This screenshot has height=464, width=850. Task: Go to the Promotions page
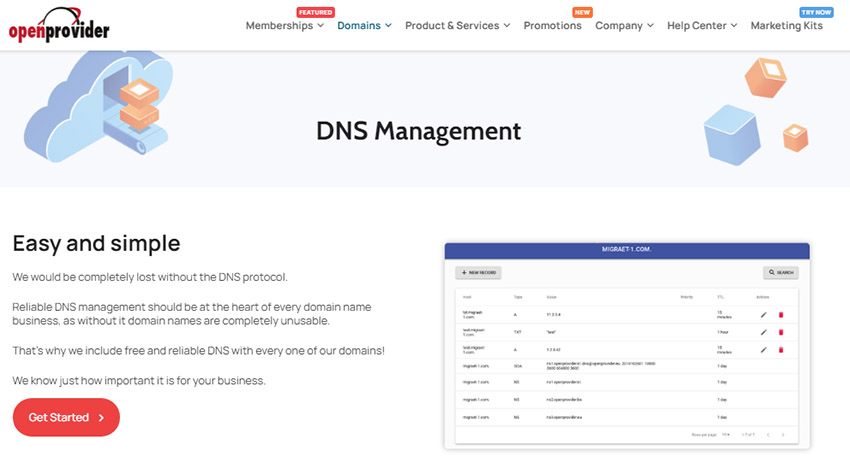(552, 25)
